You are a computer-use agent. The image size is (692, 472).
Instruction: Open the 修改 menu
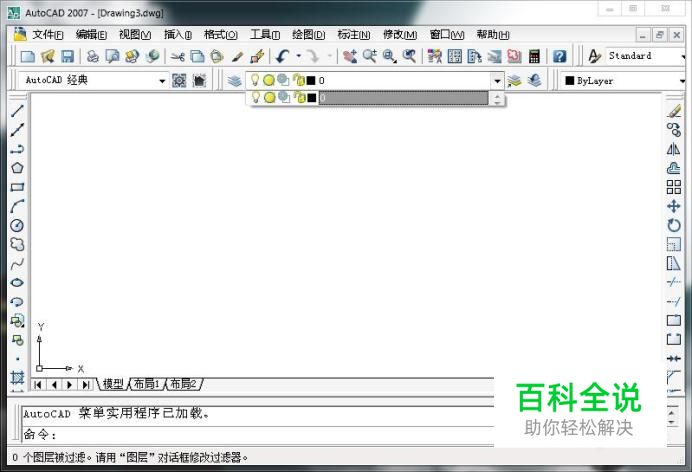(x=400, y=34)
